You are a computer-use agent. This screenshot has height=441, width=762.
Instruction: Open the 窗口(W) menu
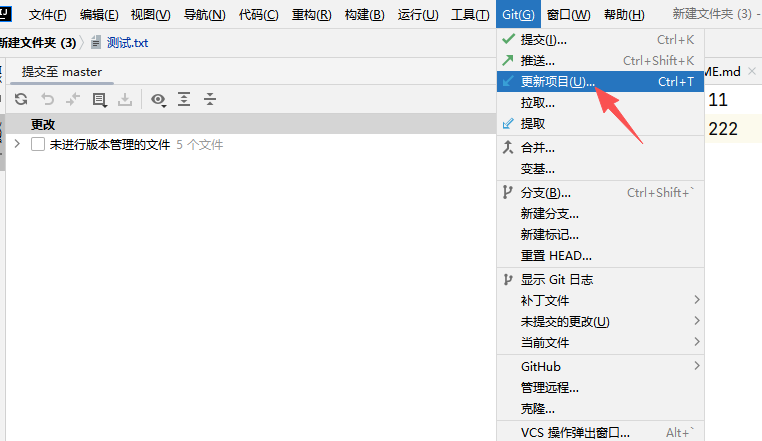[x=568, y=15]
